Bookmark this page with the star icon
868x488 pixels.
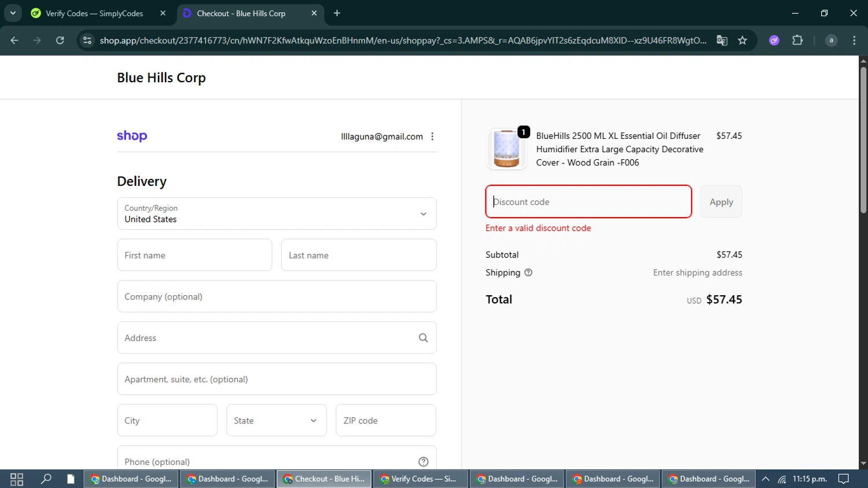742,41
